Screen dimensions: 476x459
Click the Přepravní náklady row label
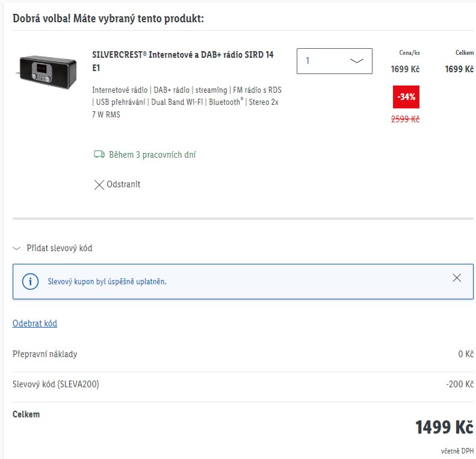45,354
